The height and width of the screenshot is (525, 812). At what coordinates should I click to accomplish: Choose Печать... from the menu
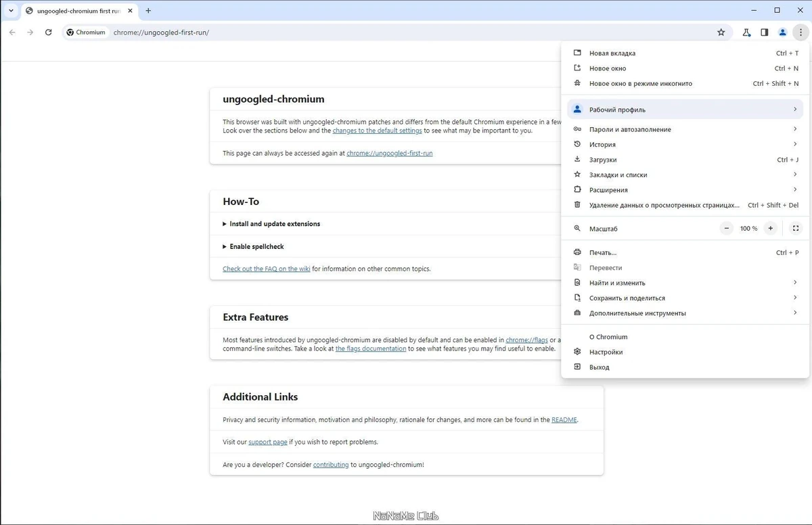coord(685,252)
